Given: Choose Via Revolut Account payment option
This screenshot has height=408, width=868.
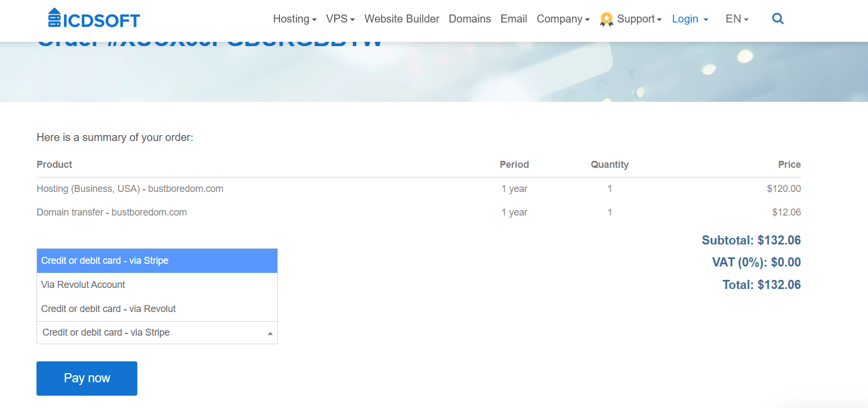Looking at the screenshot, I should 157,285.
